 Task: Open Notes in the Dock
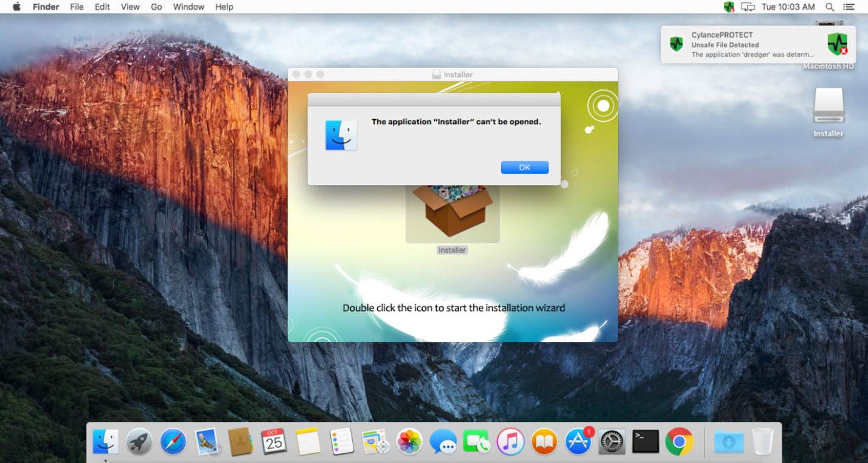coord(308,441)
